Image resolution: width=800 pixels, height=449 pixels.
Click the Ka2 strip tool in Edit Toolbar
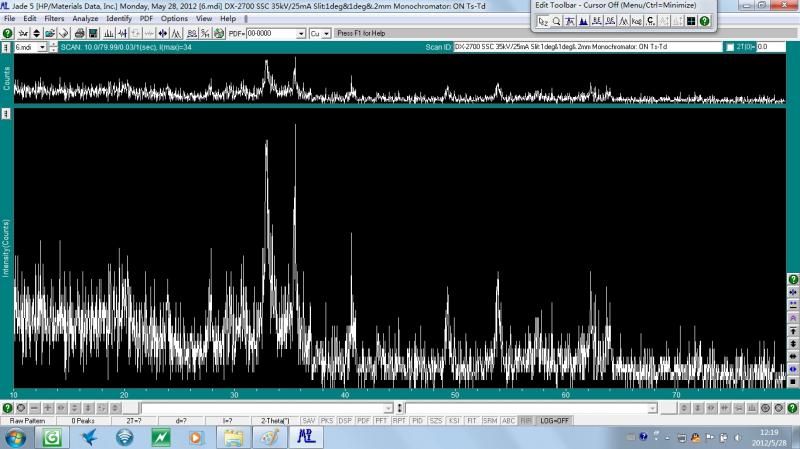click(636, 20)
